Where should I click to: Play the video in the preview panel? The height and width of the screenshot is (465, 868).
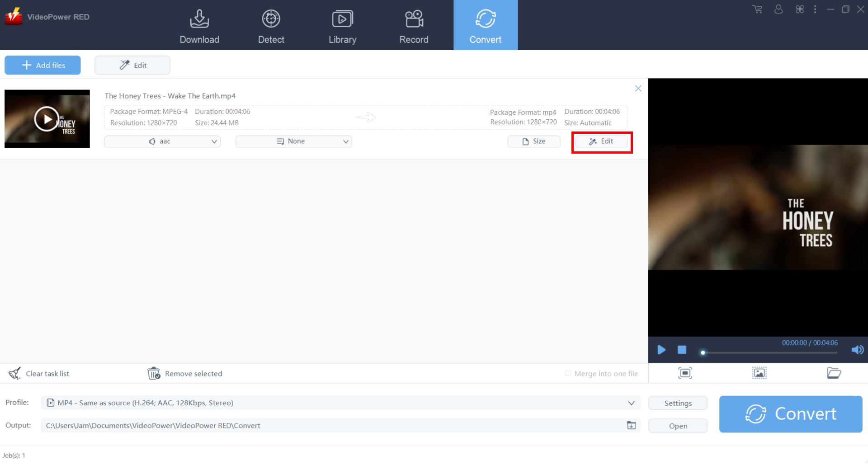pyautogui.click(x=661, y=350)
